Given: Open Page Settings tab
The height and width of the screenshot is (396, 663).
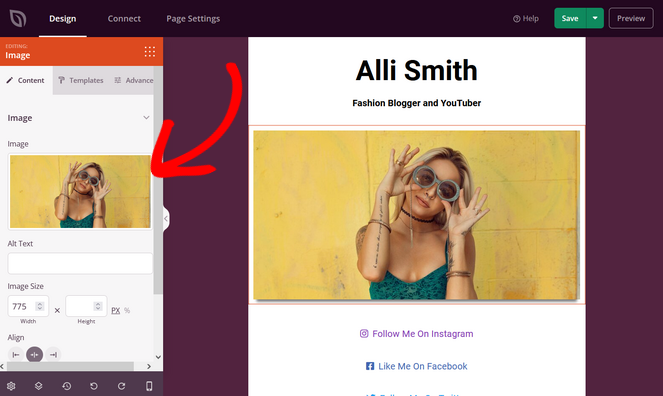Looking at the screenshot, I should [193, 19].
